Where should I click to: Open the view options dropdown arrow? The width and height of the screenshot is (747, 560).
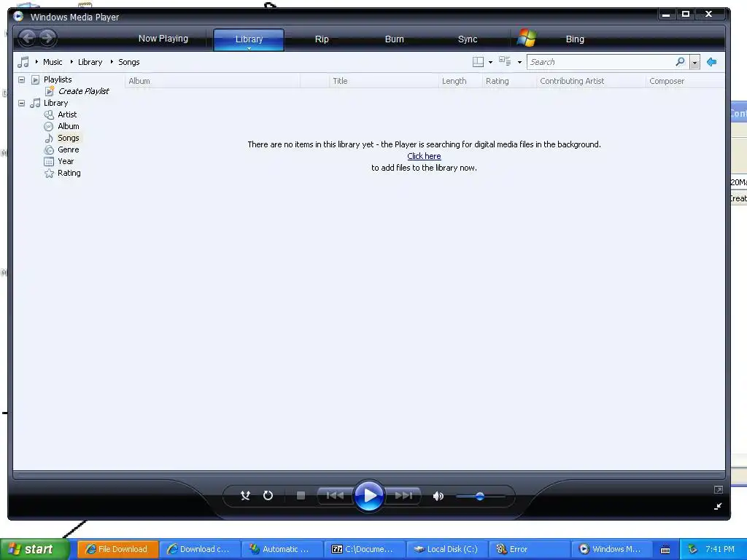click(x=519, y=63)
